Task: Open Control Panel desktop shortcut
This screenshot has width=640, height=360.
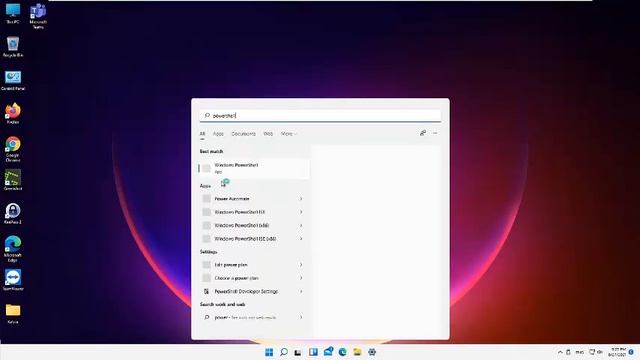Action: coord(13,80)
